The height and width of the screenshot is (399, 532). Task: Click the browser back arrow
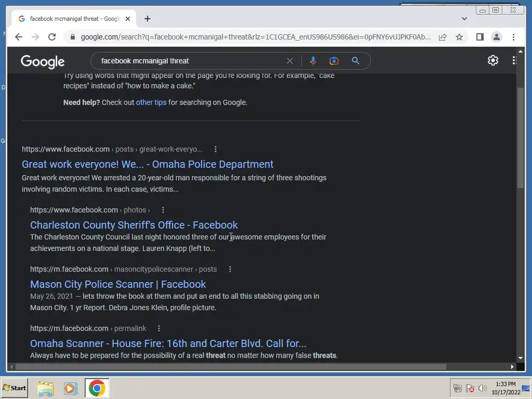tap(19, 37)
